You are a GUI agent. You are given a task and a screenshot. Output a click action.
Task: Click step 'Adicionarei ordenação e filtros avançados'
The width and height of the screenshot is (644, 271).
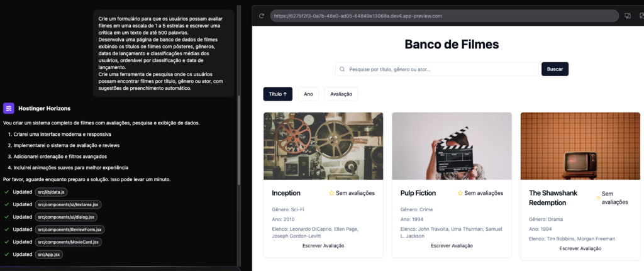click(x=60, y=157)
